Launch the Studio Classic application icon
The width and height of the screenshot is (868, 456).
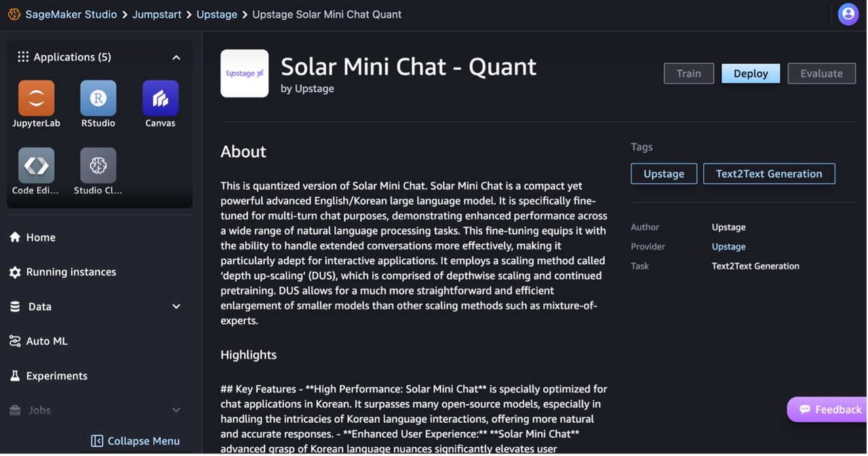pyautogui.click(x=98, y=165)
